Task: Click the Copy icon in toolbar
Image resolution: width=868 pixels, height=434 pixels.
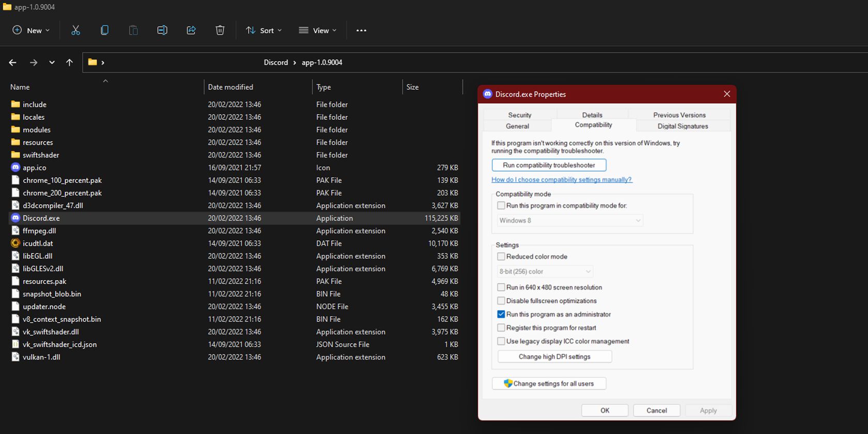Action: (104, 30)
